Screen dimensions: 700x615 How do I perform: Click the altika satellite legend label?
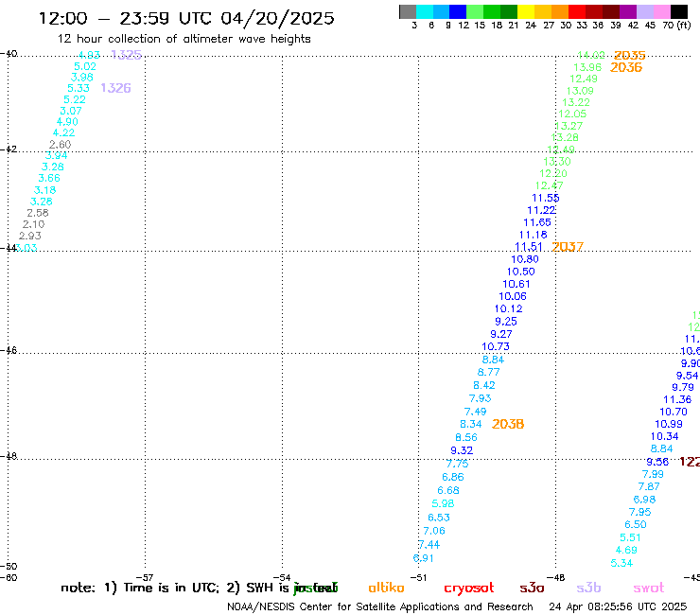click(386, 588)
